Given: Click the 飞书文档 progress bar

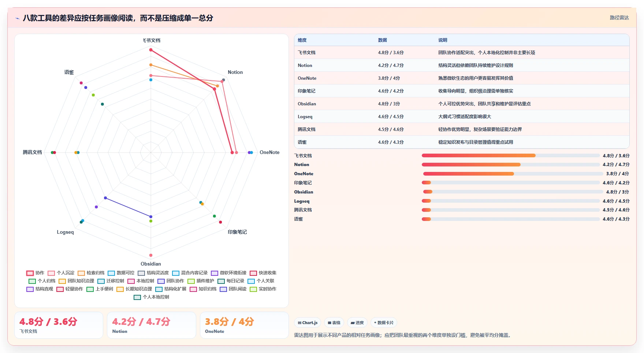Looking at the screenshot, I should tap(511, 155).
